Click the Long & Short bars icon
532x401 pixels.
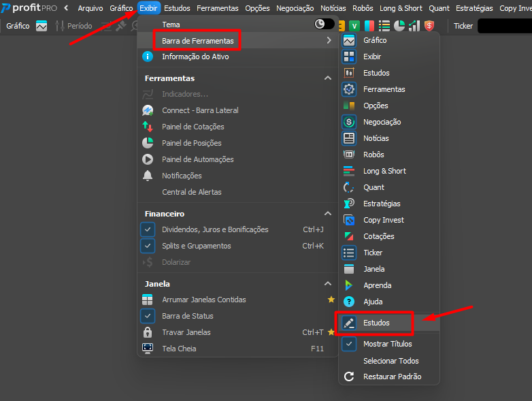pos(349,171)
